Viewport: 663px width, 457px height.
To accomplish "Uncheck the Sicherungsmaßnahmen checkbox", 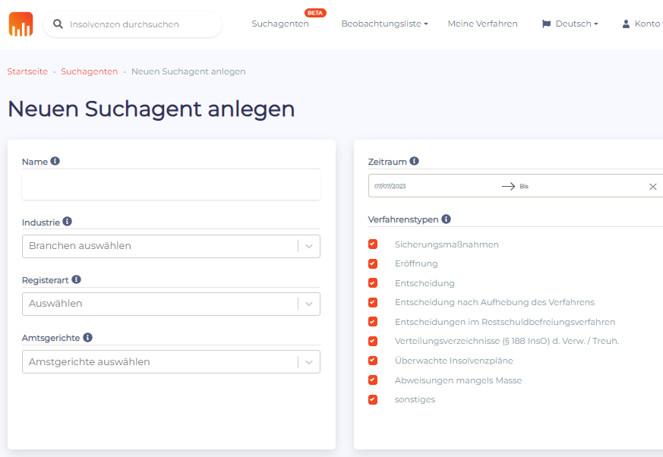I will [x=373, y=244].
